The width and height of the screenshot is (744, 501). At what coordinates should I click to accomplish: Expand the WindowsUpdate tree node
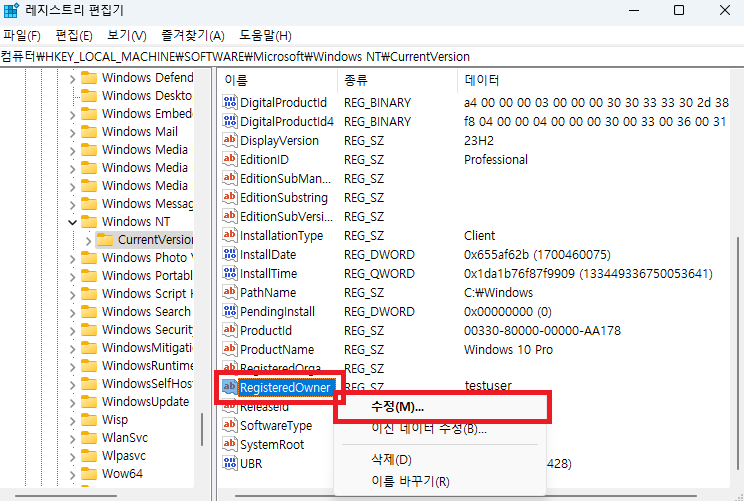[x=72, y=403]
